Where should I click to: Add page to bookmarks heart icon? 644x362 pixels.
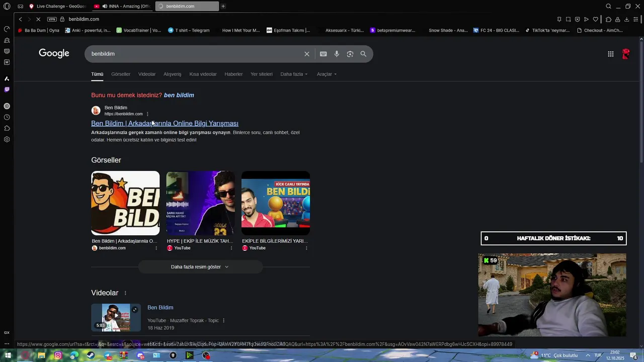[x=595, y=19]
